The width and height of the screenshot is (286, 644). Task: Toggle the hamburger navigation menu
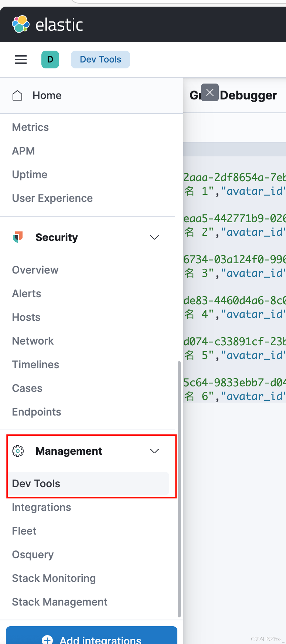[21, 60]
